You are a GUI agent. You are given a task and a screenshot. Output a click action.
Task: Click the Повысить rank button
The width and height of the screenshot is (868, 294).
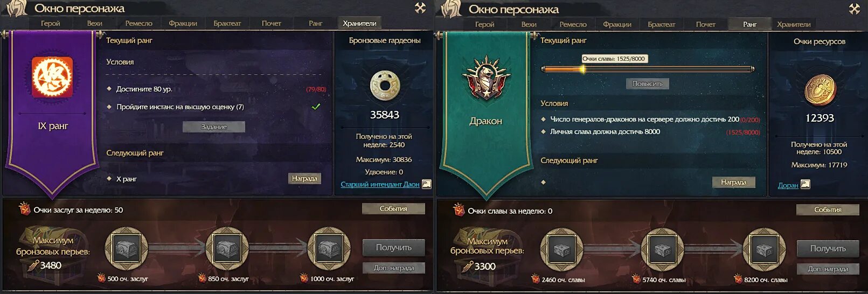648,83
